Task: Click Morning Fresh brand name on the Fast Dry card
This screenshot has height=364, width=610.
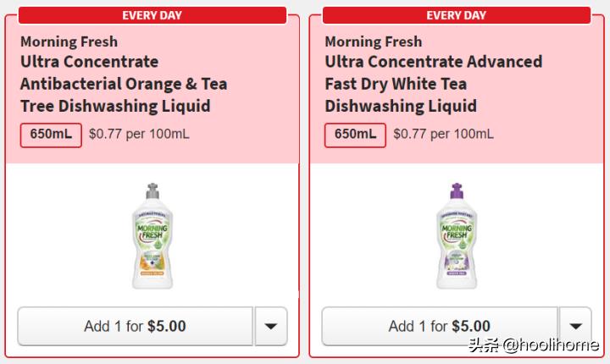Action: coord(374,41)
